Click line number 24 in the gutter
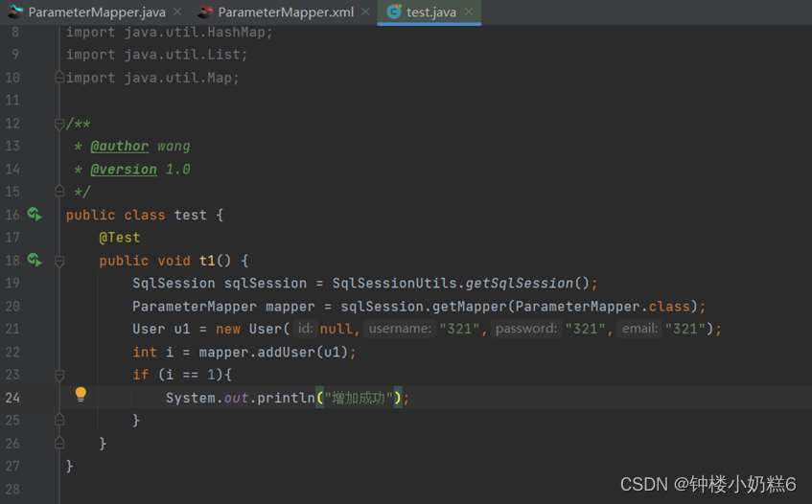This screenshot has width=812, height=504. (x=12, y=398)
